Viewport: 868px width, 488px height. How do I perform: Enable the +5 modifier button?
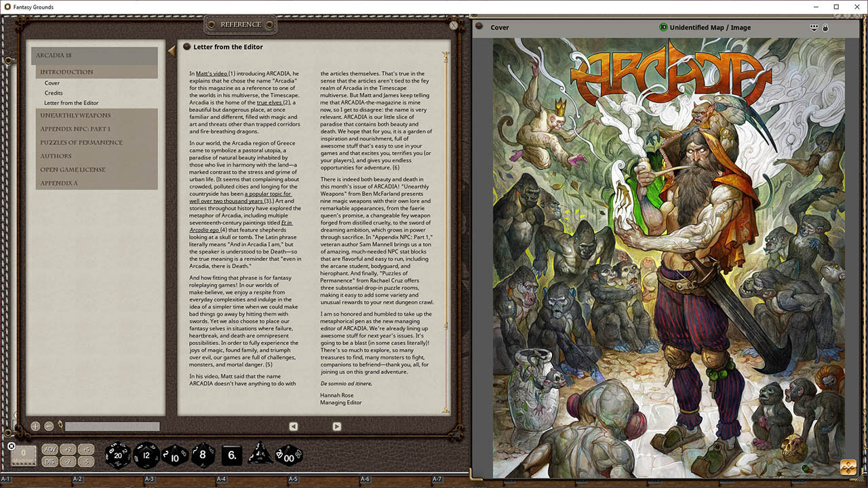click(85, 449)
